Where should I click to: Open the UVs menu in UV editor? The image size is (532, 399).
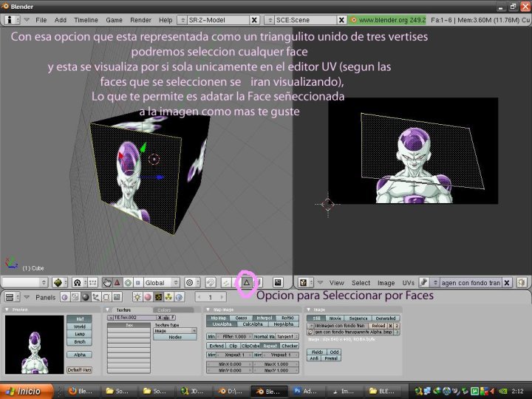click(408, 282)
